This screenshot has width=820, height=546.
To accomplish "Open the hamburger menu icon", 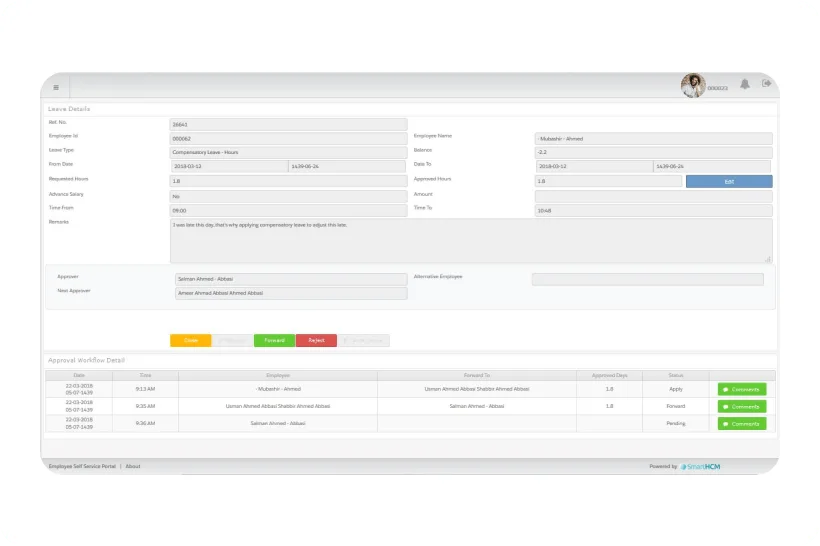I will pos(56,87).
